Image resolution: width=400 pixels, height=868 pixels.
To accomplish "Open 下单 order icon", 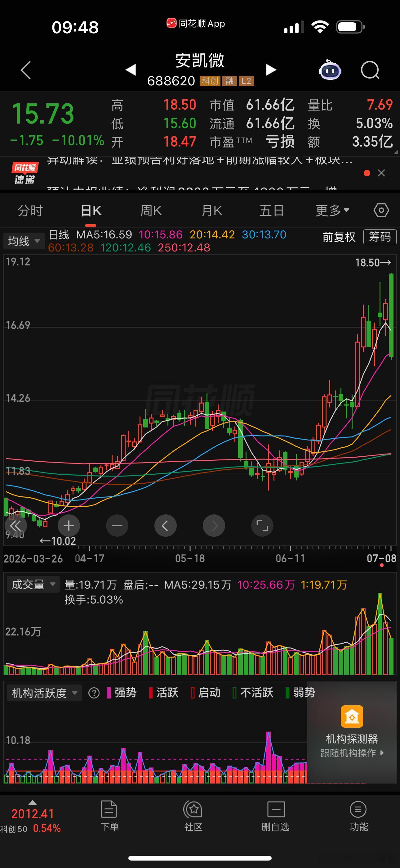I will coord(109,809).
